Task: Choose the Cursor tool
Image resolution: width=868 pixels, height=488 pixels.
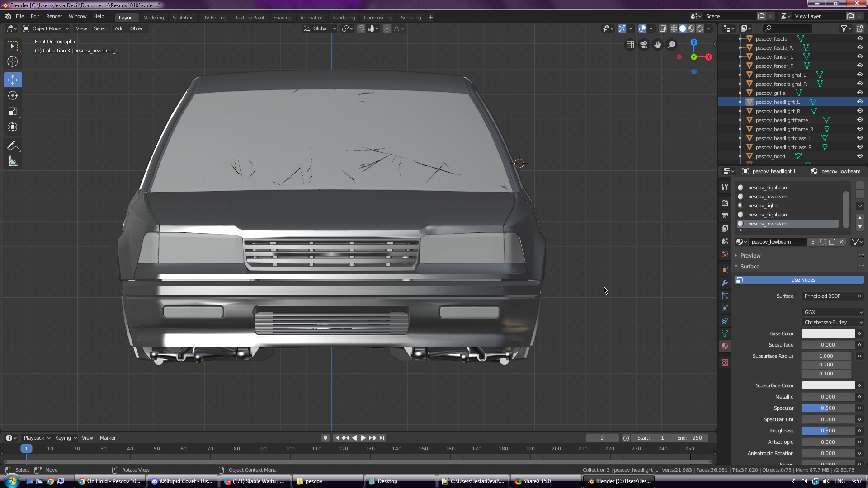Action: [x=13, y=62]
